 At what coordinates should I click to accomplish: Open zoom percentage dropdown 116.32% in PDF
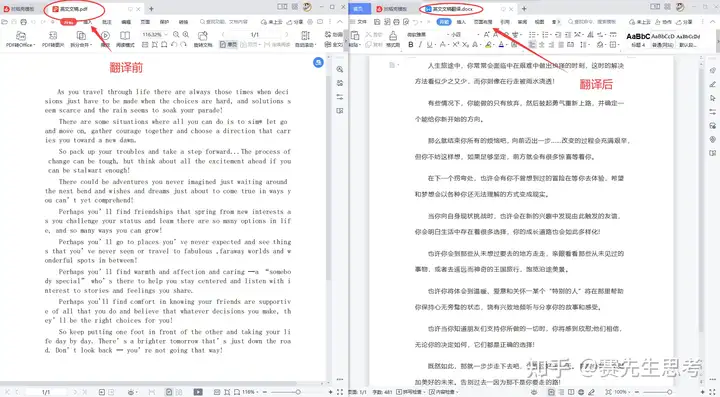(155, 34)
